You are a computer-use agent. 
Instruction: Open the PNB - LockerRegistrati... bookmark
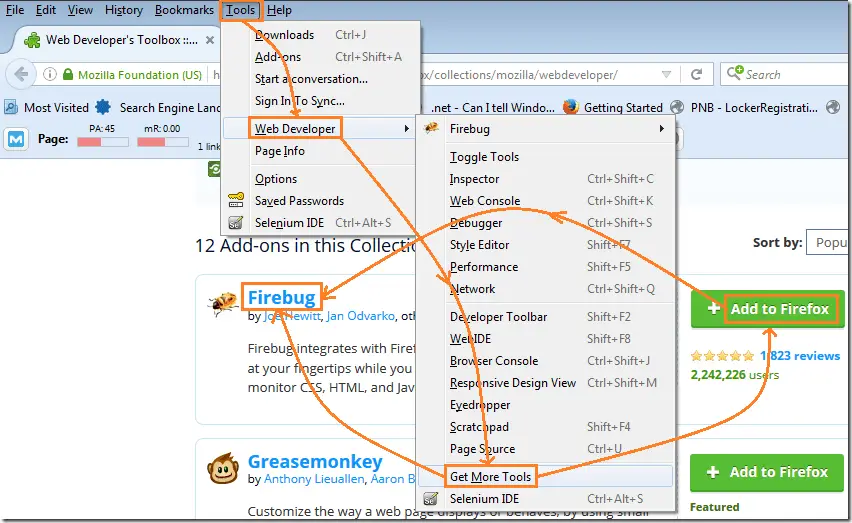(x=744, y=108)
